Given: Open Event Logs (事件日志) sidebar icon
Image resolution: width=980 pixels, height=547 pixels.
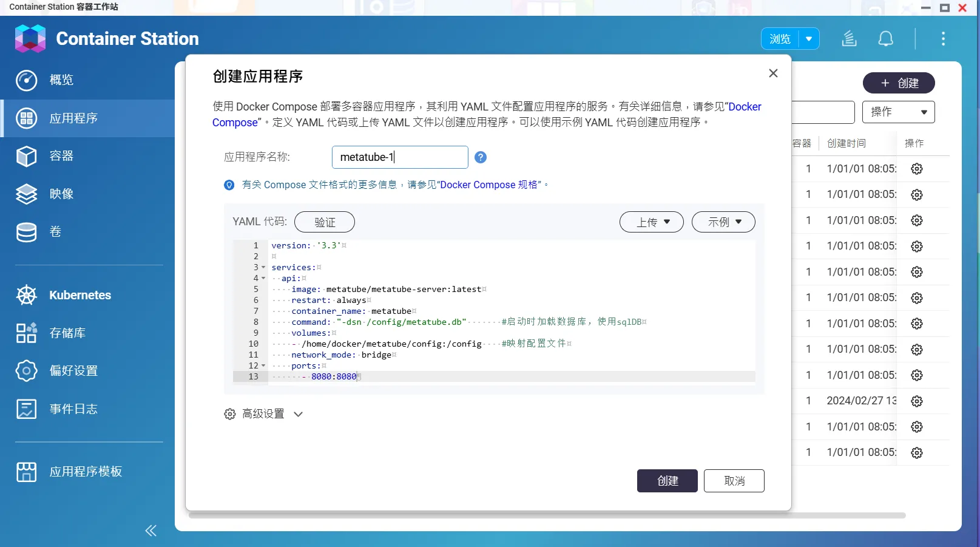Looking at the screenshot, I should 26,409.
